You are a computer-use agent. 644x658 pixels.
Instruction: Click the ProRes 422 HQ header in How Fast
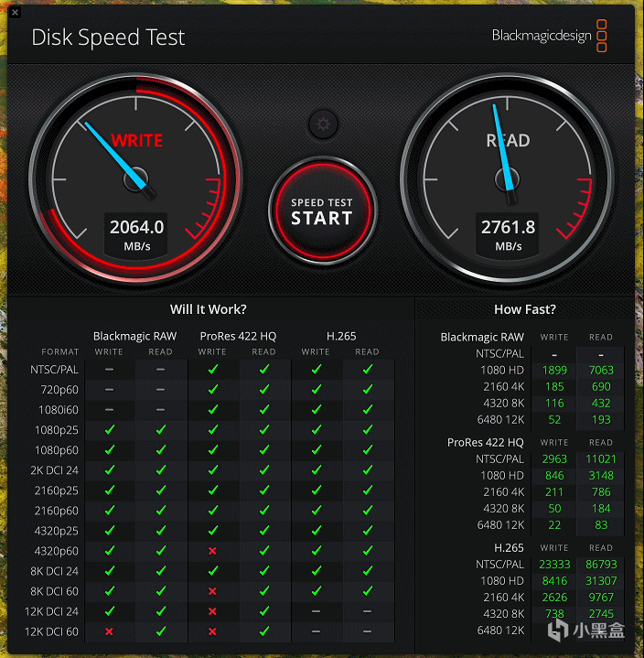pos(486,443)
